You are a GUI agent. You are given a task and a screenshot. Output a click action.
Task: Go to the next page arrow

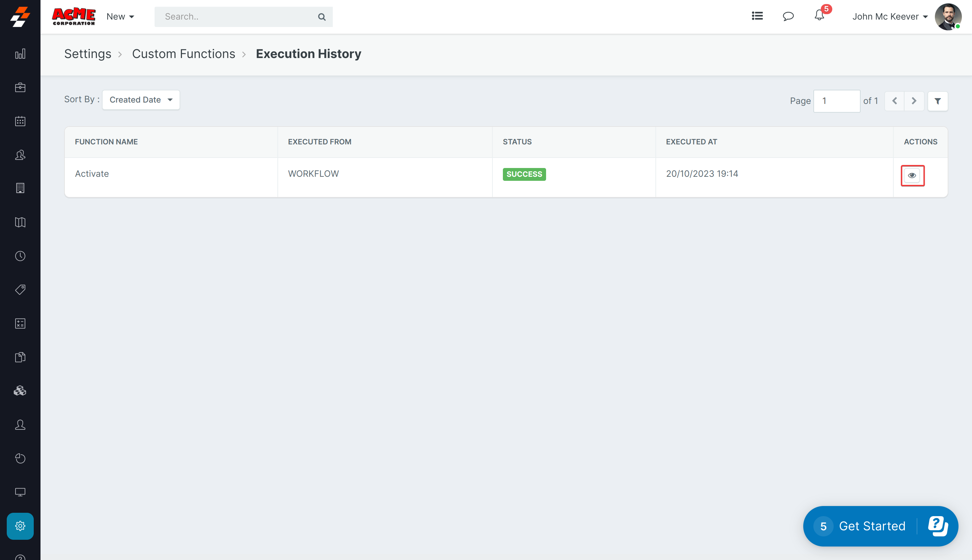(914, 101)
